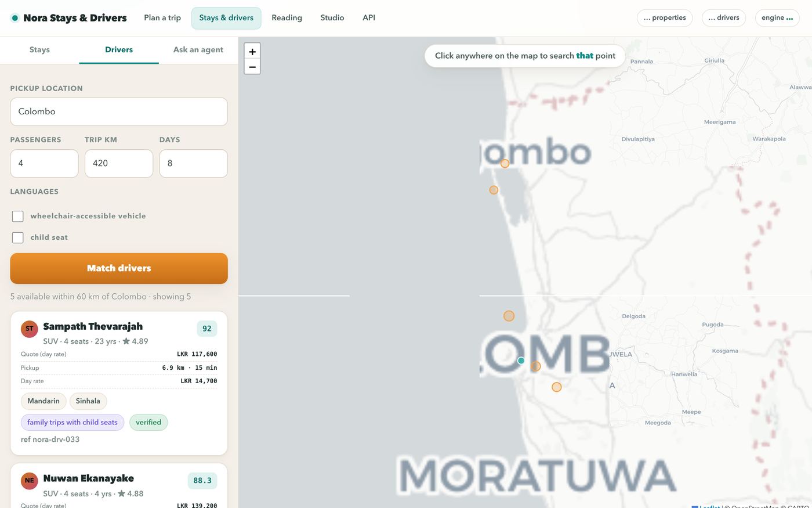Open the Ask an agent tab

198,50
